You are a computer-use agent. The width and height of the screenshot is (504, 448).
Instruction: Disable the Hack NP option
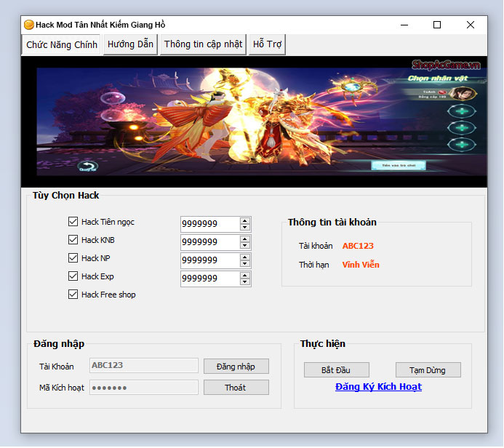73,257
